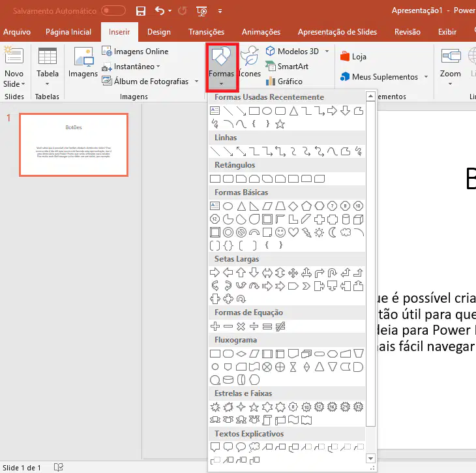
Task: Select the lightning bolt shape
Action: tap(306, 233)
